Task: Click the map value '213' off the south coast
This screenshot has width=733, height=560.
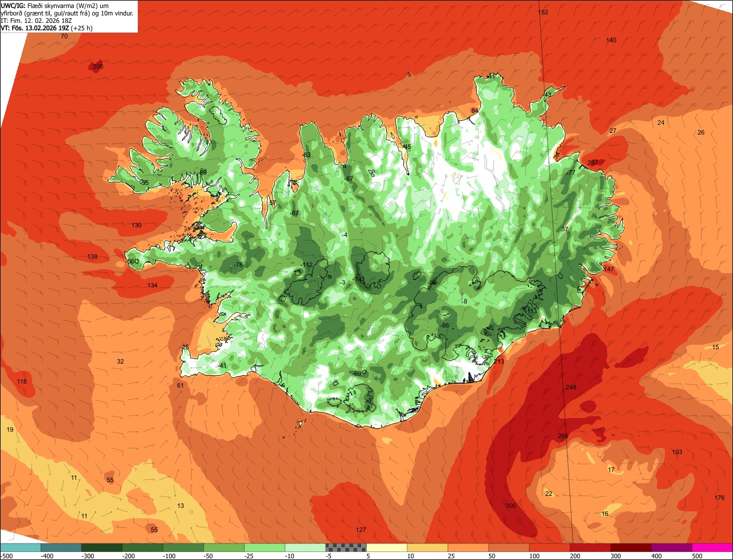Action: pos(499,361)
